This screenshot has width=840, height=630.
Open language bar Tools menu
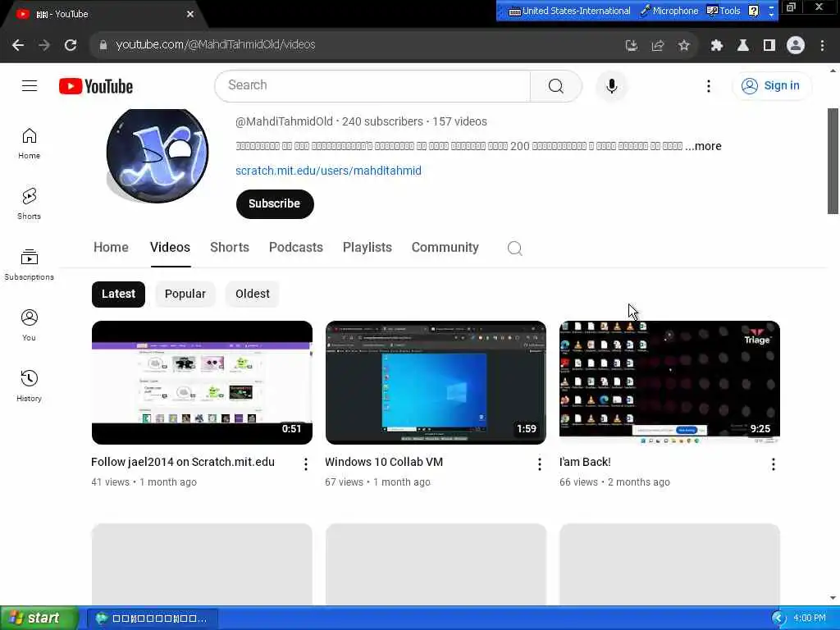point(724,11)
